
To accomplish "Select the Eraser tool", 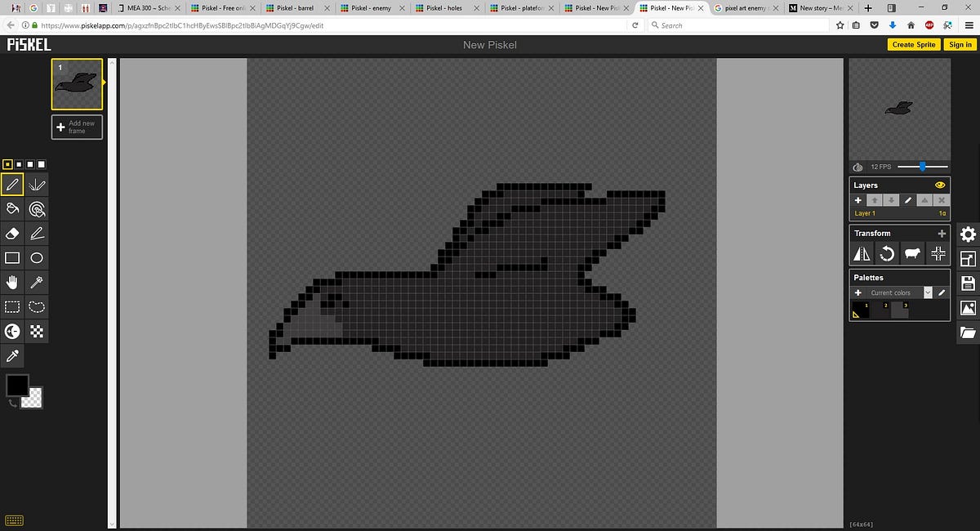I will (12, 233).
